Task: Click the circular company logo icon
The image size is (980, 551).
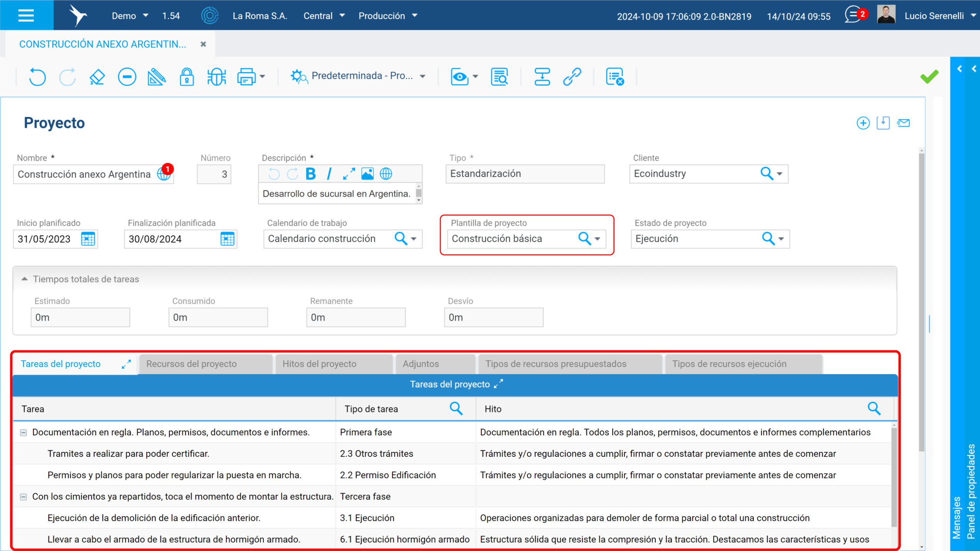Action: [210, 15]
